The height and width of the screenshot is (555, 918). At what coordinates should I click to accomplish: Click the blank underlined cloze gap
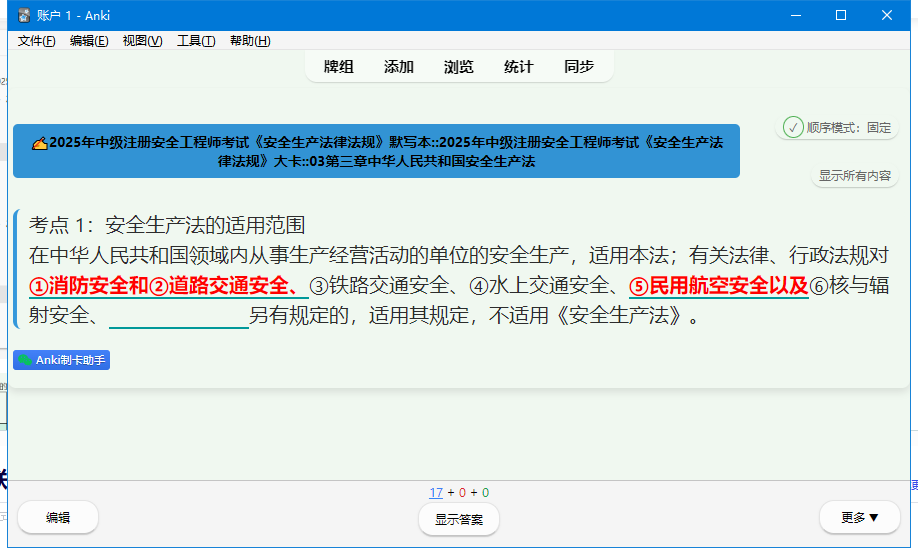[x=179, y=317]
